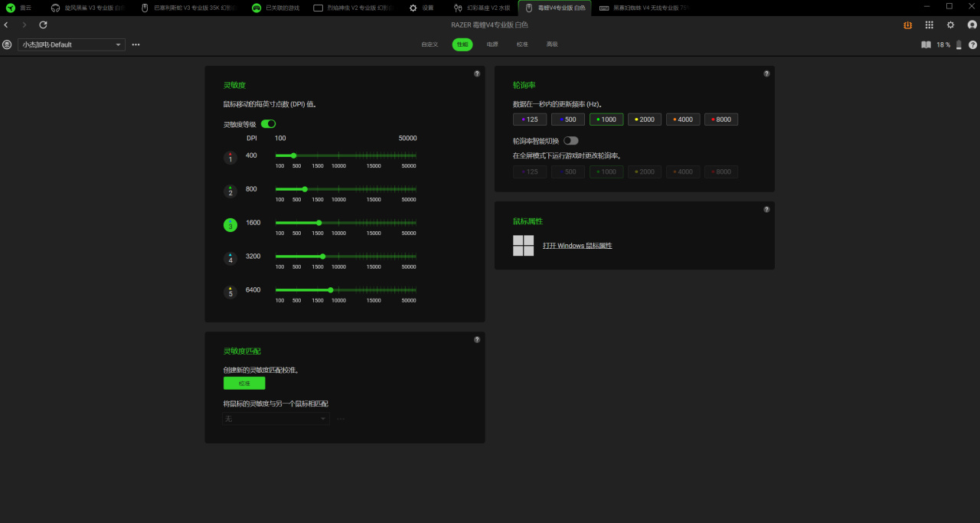Screen dimensions: 980x523
Task: Choose the 4000 Hz polling rate
Action: [x=683, y=119]
